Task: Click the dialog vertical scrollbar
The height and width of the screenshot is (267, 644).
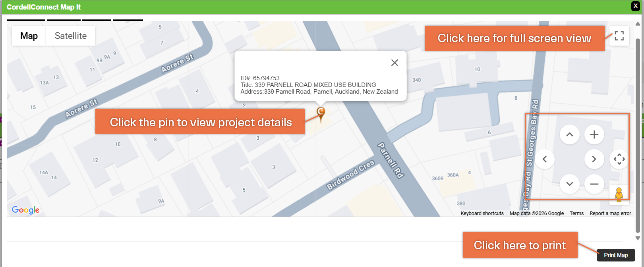Action: point(638,135)
